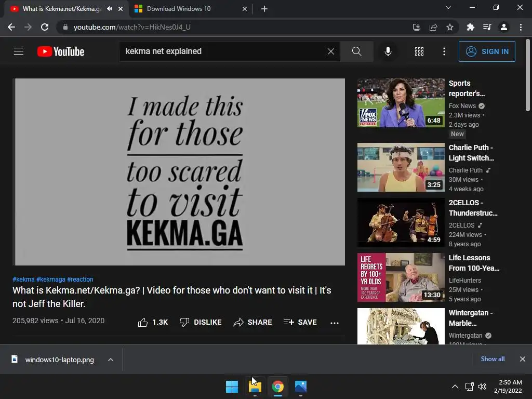This screenshot has height=399, width=532.
Task: Open the Photos app on taskbar
Action: (301, 387)
